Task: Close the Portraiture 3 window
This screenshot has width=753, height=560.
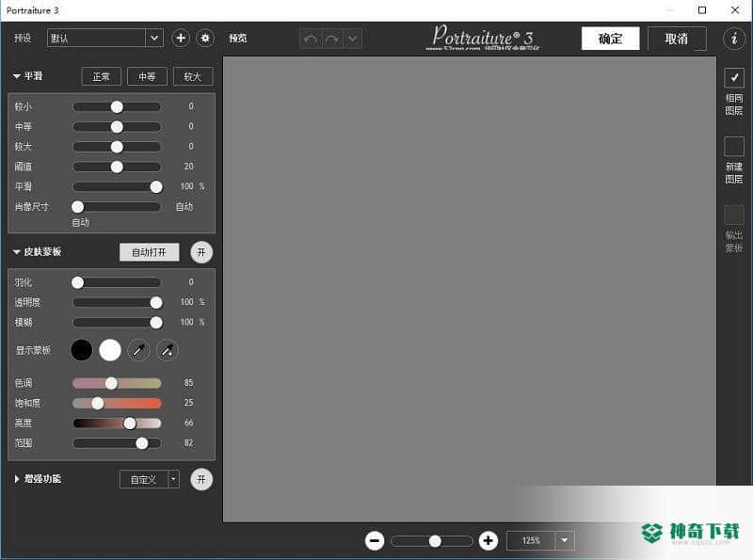Action: (x=735, y=10)
